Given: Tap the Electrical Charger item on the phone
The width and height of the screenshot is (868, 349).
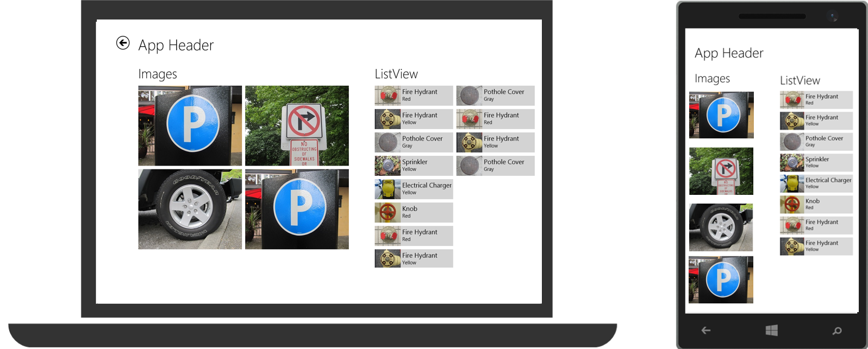Looking at the screenshot, I should (816, 183).
